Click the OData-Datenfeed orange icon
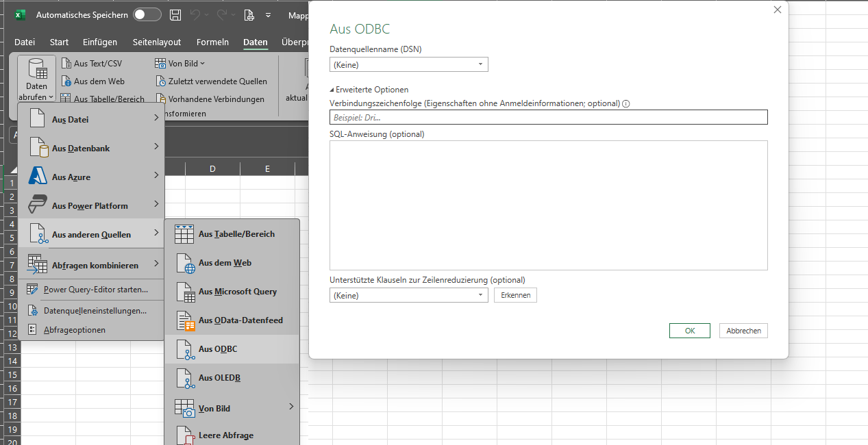The width and height of the screenshot is (868, 445). click(186, 320)
